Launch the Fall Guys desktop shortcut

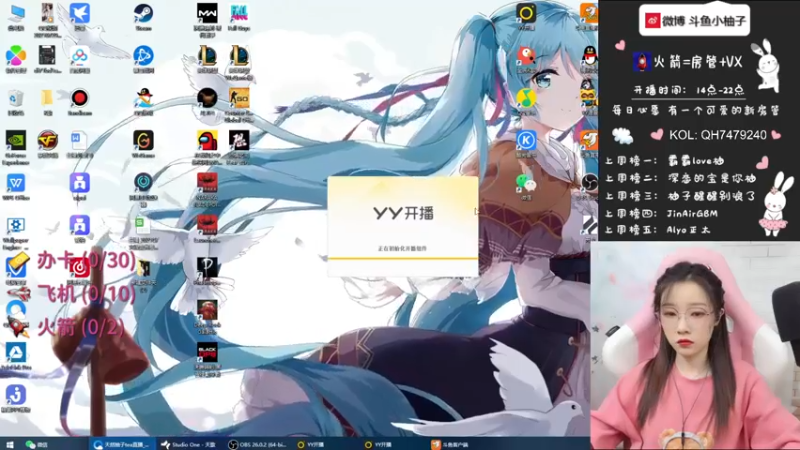coord(239,13)
